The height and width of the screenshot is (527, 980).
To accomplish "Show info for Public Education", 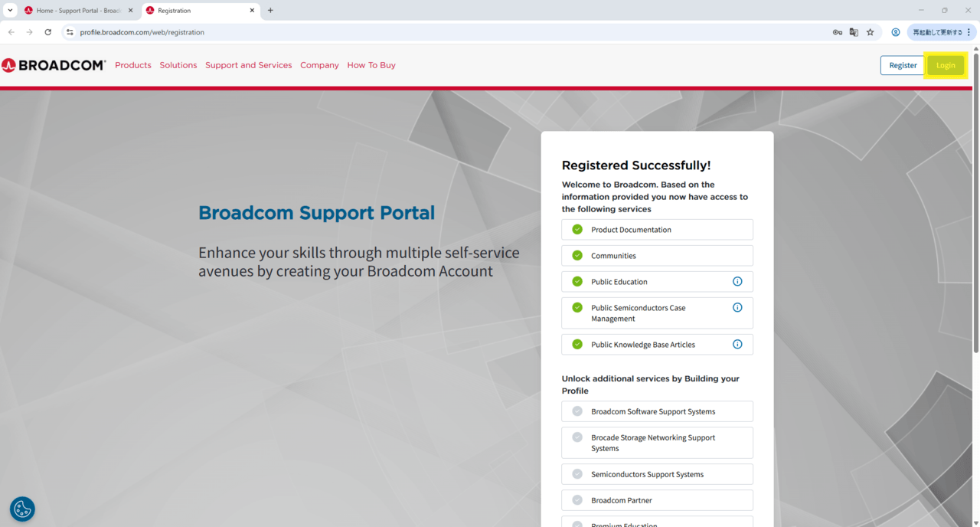I will 737,281.
